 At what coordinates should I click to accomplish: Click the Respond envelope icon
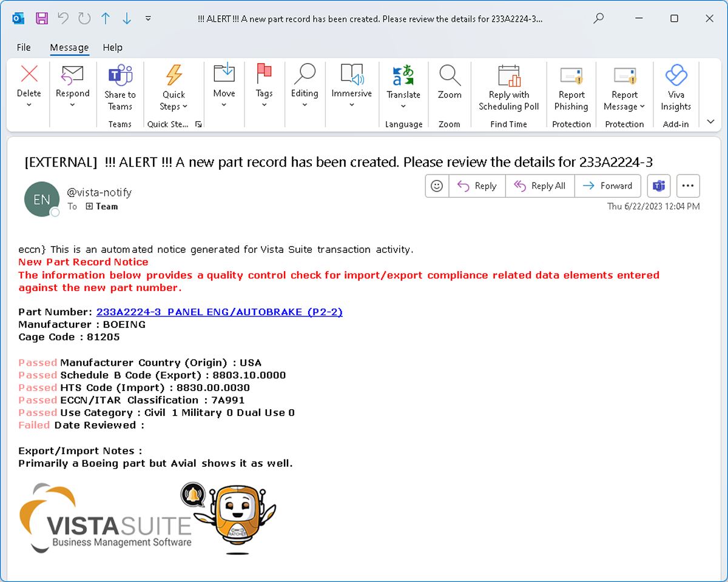coord(72,74)
